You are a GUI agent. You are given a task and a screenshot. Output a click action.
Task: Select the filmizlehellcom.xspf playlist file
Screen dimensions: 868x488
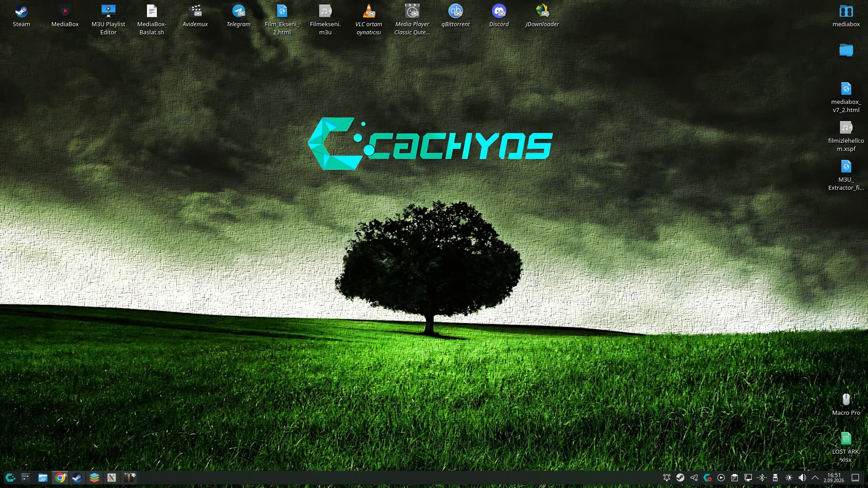click(x=846, y=136)
